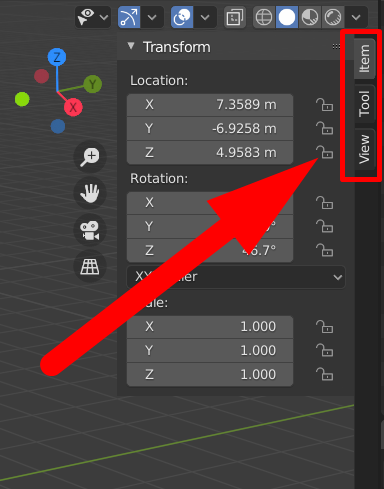Toggle the show gizmo button
This screenshot has width=384, height=489.
click(x=129, y=17)
